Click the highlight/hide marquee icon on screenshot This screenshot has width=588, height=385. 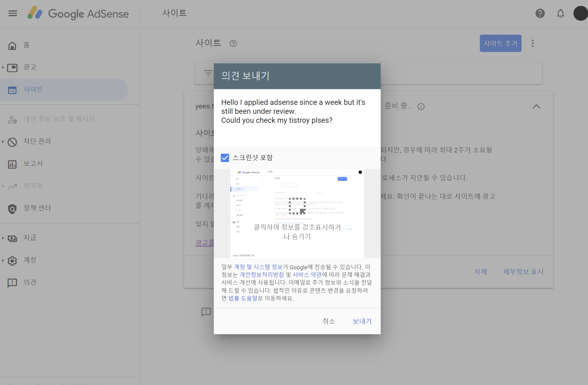coord(297,206)
